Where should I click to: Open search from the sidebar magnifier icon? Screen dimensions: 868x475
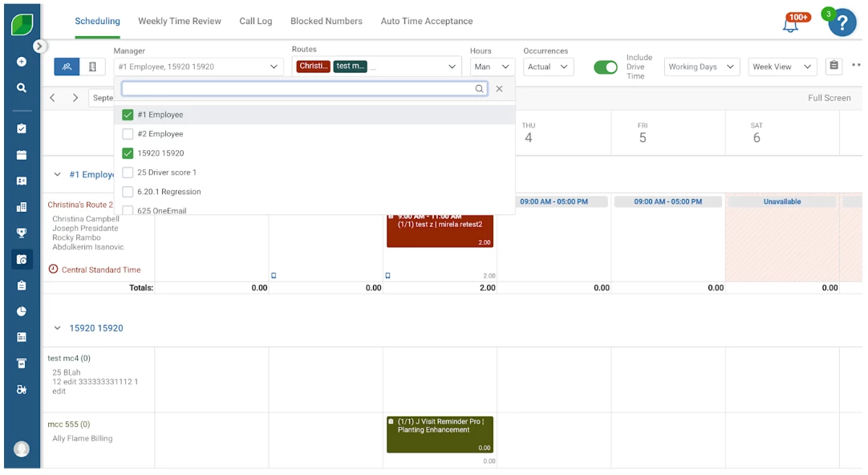[22, 87]
